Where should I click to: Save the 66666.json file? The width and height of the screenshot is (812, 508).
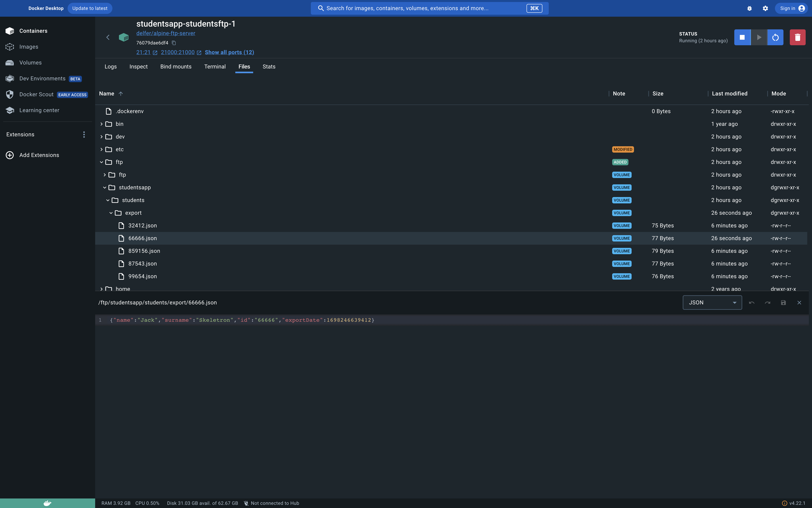coord(783,303)
